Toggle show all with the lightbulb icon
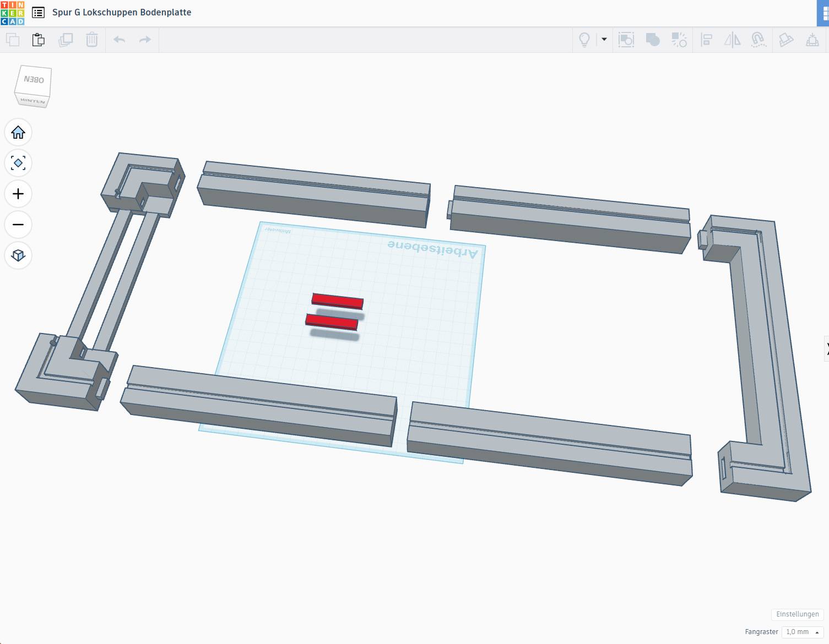Viewport: 829px width, 644px height. pyautogui.click(x=584, y=40)
